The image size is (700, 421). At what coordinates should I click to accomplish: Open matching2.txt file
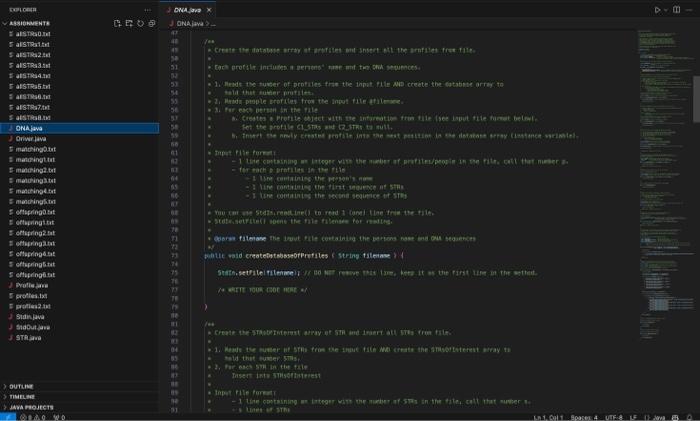pos(79,171)
